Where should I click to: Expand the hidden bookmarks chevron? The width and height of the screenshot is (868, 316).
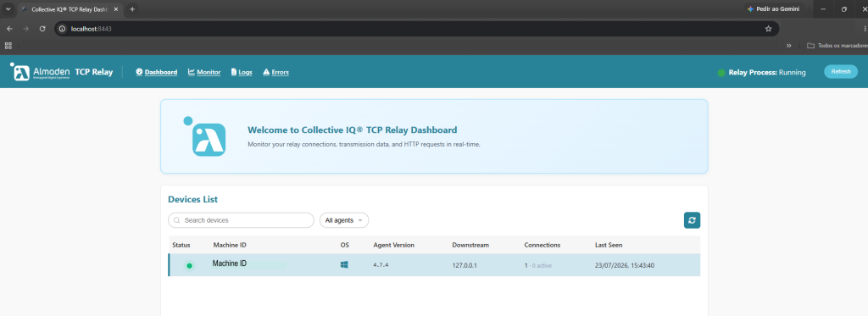tap(789, 46)
